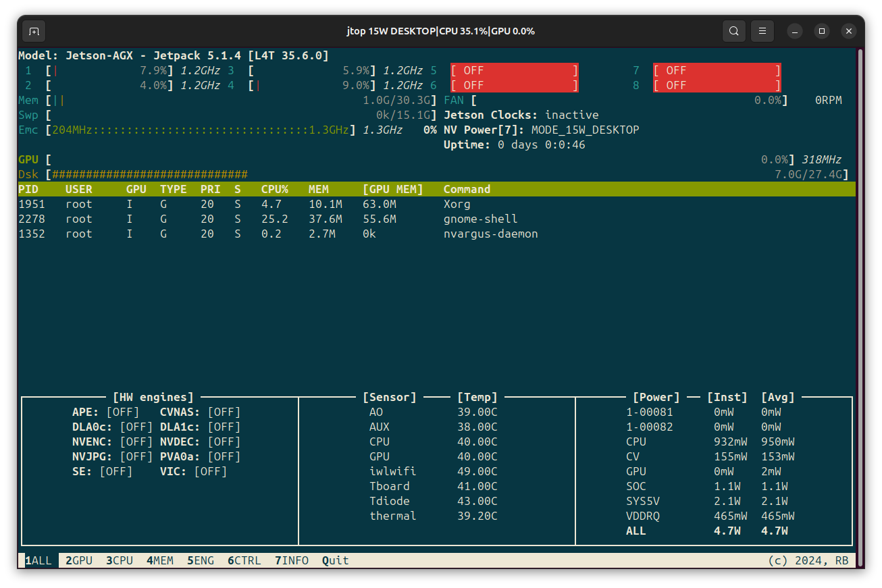The width and height of the screenshot is (882, 588).
Task: Click the Jetson Clocks inactive status
Action: point(521,115)
